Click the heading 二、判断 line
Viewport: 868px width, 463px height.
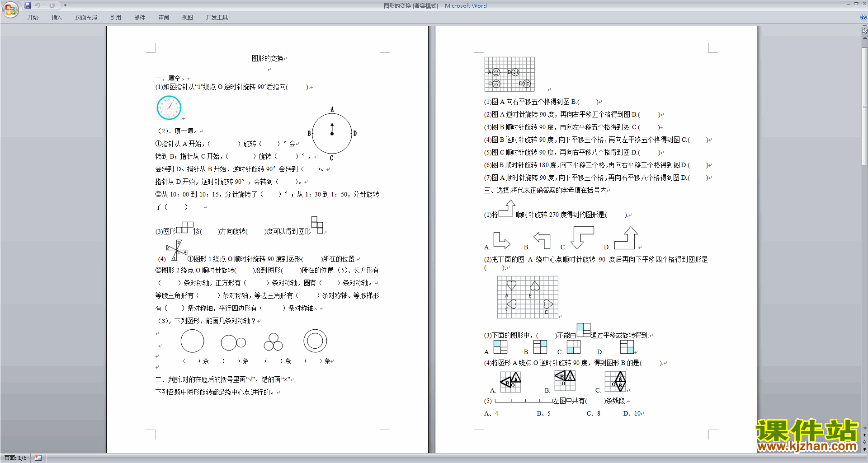tap(222, 379)
